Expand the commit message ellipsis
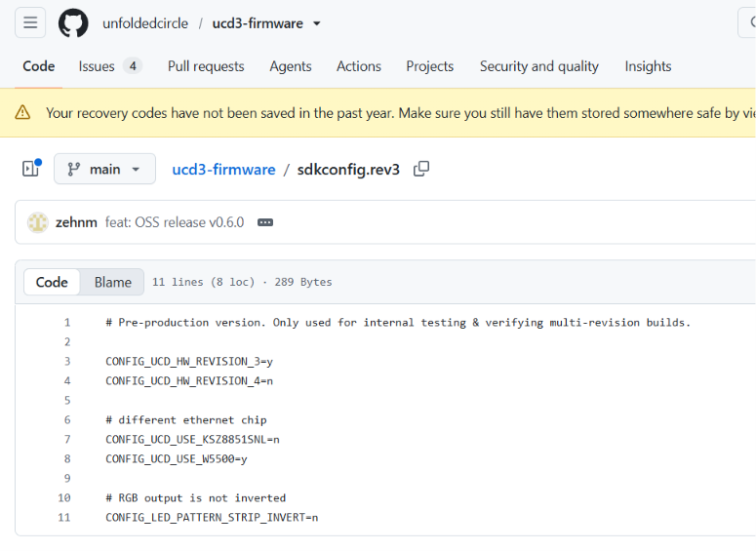Screen dimensions: 756x551 pos(265,222)
